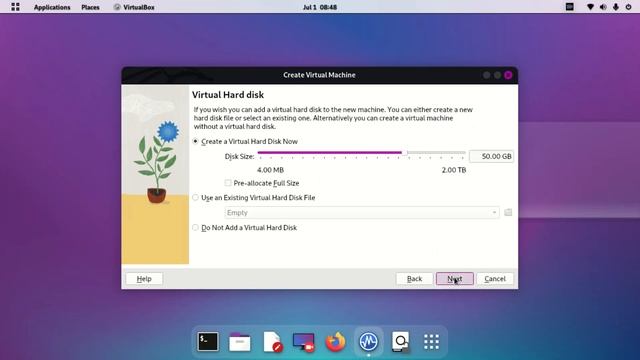This screenshot has height=360, width=640.
Task: Click the microphone indicator in top bar
Action: point(616,7)
